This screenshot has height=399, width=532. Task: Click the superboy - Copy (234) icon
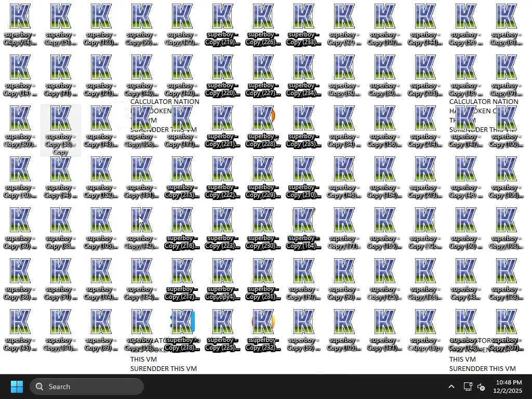click(x=303, y=75)
